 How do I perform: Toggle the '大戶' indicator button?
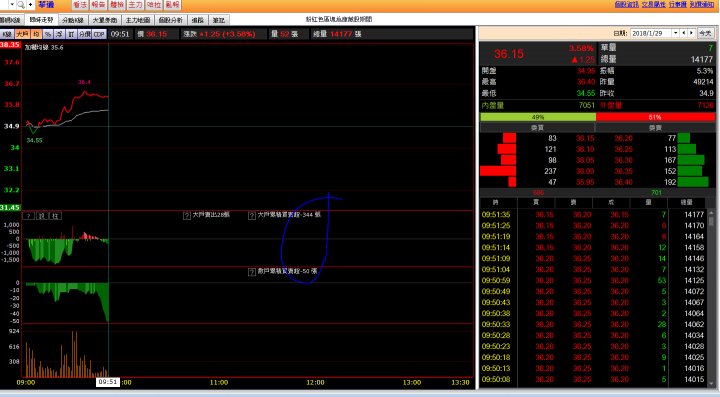coord(22,34)
